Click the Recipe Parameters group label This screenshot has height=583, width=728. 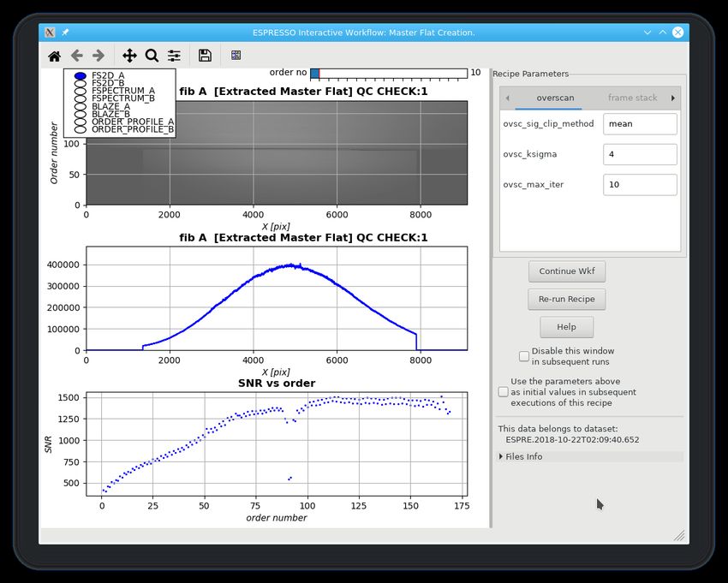(x=531, y=74)
